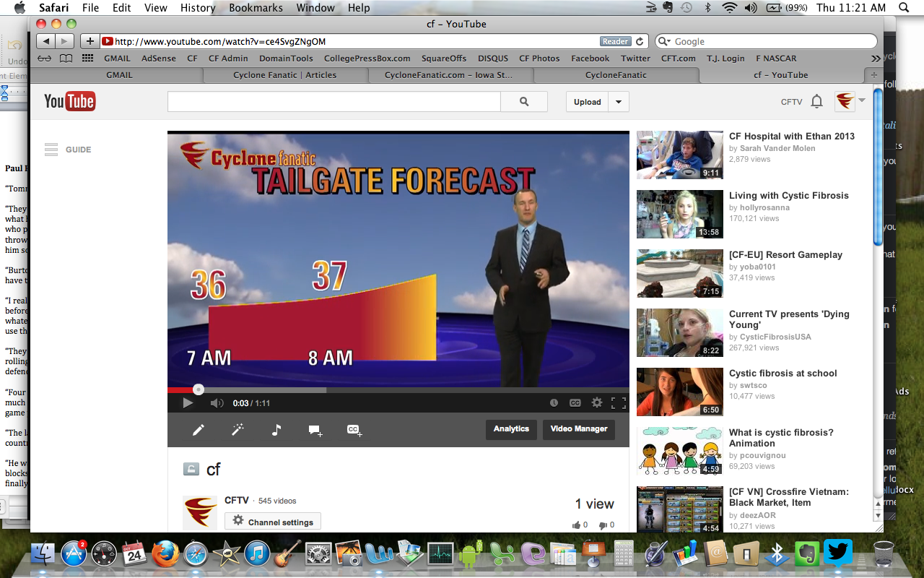Viewport: 924px width, 578px height.
Task: Open Firefox from the Dock
Action: tap(166, 554)
